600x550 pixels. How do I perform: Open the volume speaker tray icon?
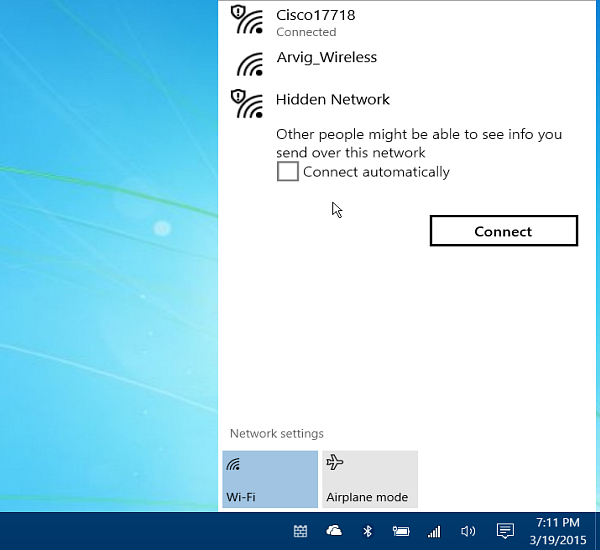[468, 531]
